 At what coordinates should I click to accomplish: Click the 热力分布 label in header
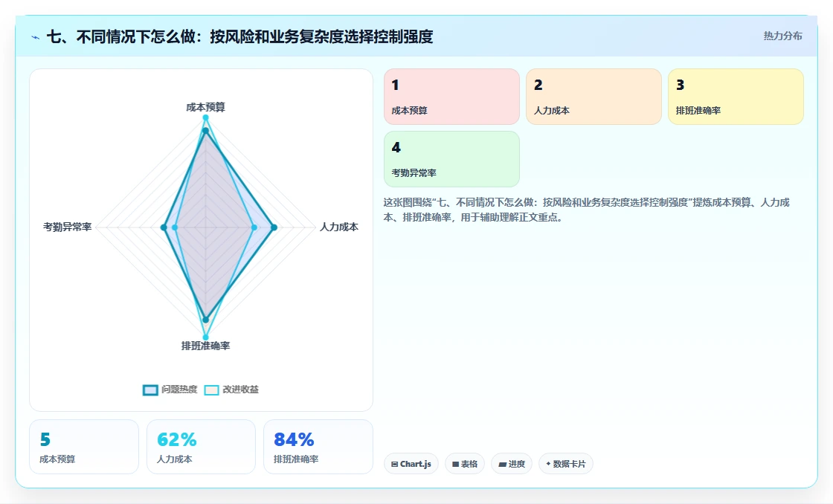click(x=782, y=36)
